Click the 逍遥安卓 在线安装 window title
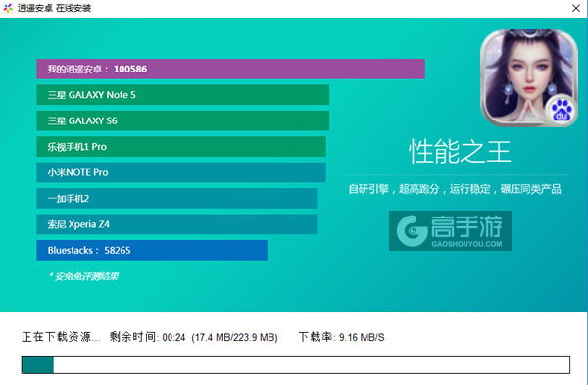Image resolution: width=588 pixels, height=385 pixels. pos(54,8)
